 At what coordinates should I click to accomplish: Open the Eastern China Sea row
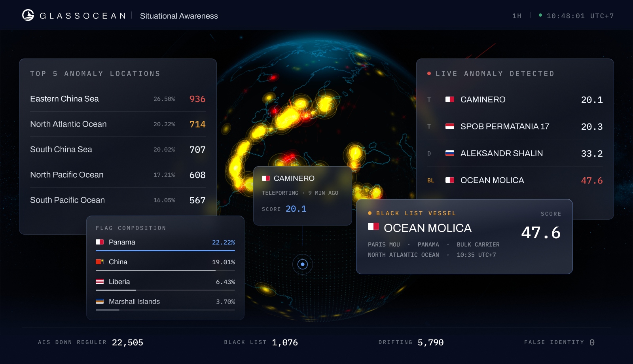pos(118,99)
